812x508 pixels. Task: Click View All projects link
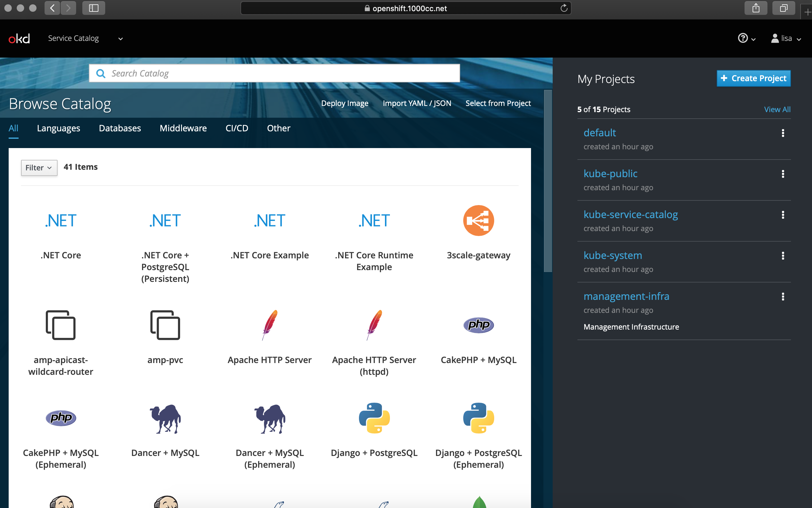pos(777,110)
